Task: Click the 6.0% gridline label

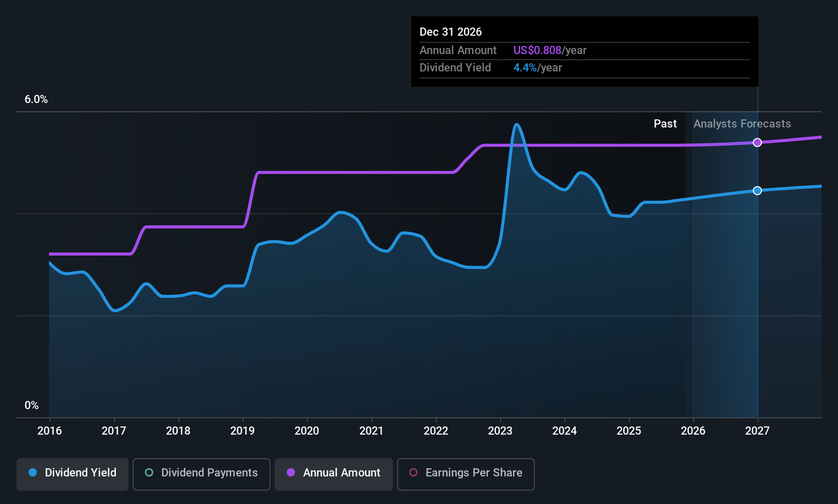Action: [36, 99]
